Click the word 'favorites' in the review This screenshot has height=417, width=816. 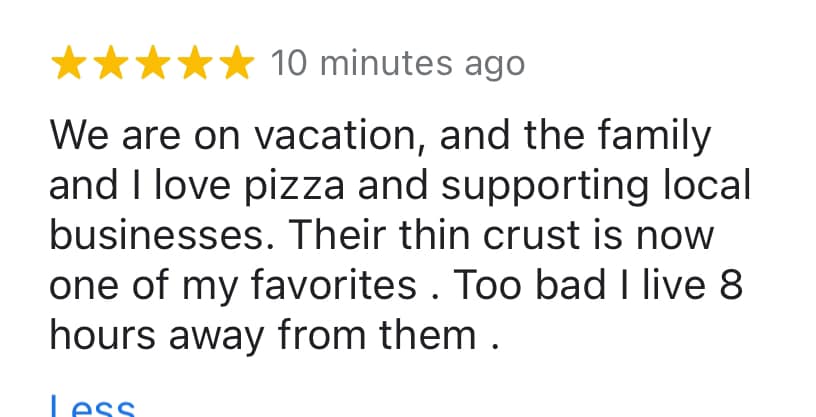(334, 284)
